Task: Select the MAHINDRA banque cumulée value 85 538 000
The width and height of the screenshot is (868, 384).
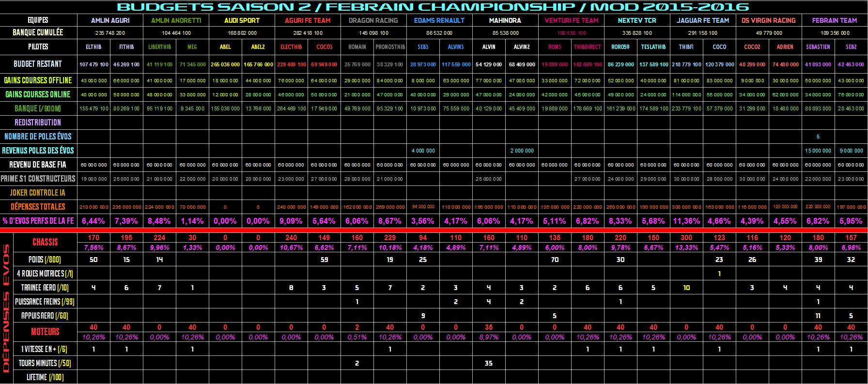Action: 505,33
